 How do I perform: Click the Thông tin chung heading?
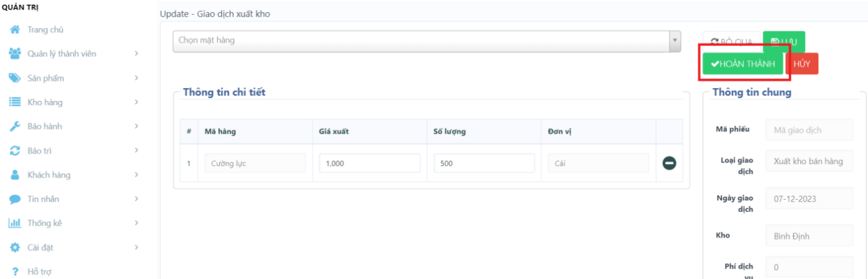tap(752, 92)
